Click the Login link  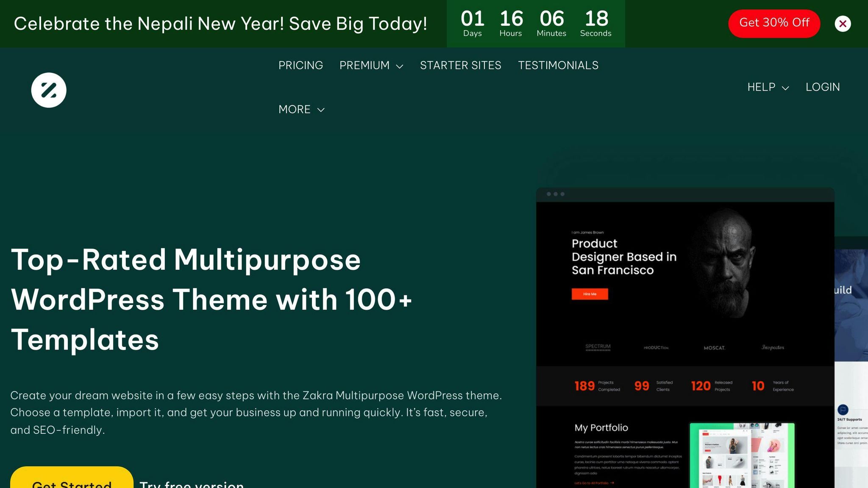pyautogui.click(x=823, y=87)
